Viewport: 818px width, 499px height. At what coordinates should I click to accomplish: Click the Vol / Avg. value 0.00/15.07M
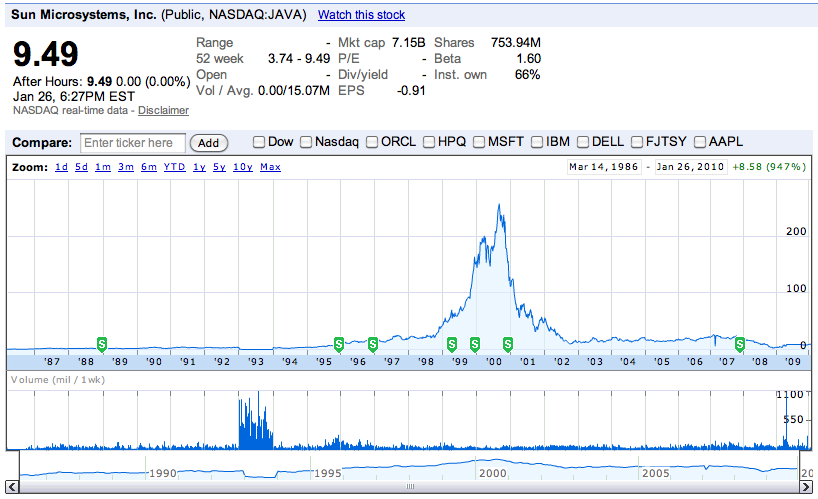pos(294,91)
